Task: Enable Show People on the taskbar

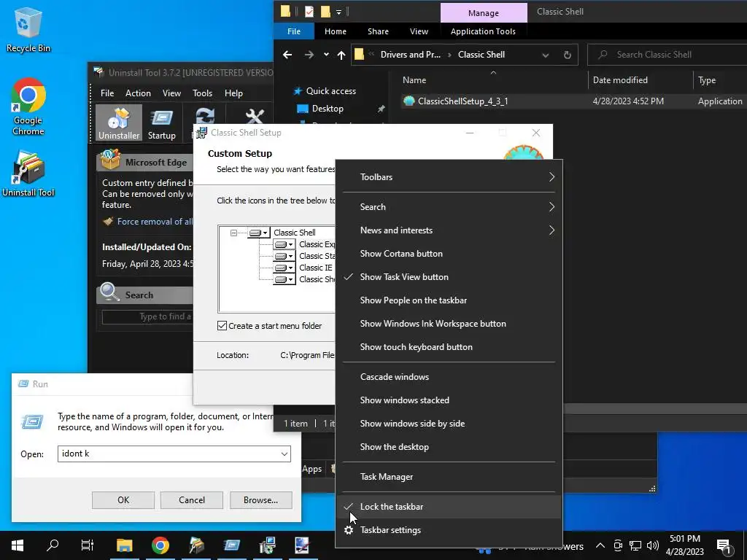Action: [x=449, y=300]
